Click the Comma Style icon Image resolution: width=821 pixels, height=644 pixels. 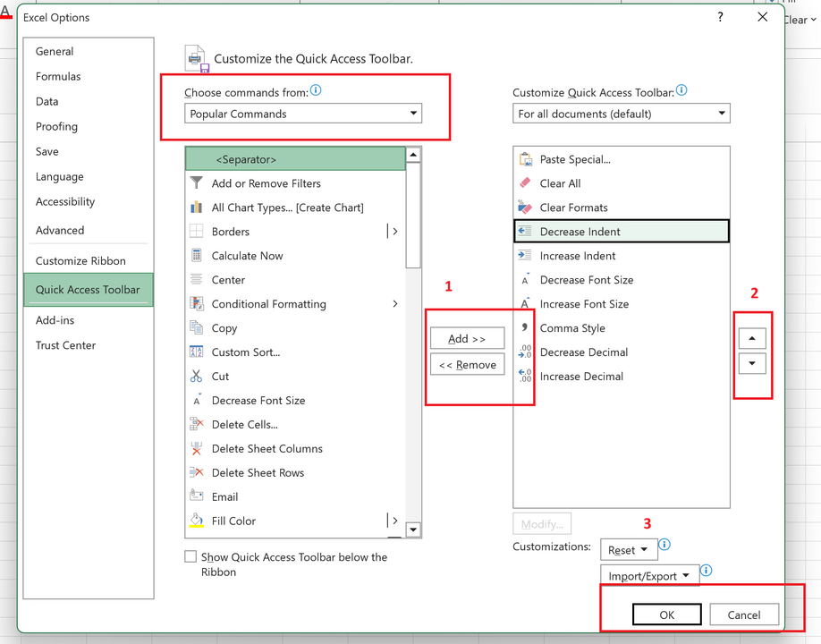click(x=525, y=328)
